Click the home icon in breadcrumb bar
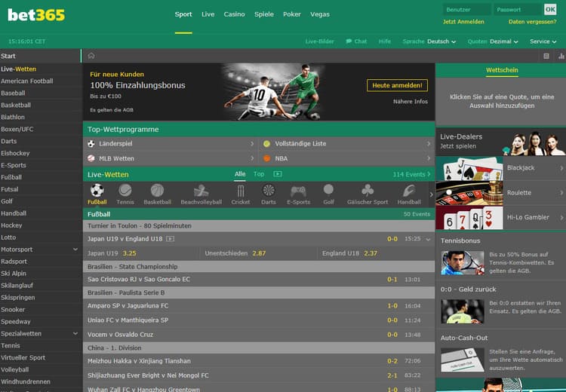 click(91, 56)
